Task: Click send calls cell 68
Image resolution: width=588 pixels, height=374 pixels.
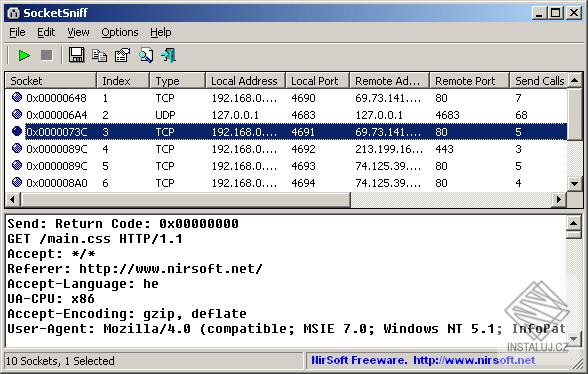Action: point(521,115)
